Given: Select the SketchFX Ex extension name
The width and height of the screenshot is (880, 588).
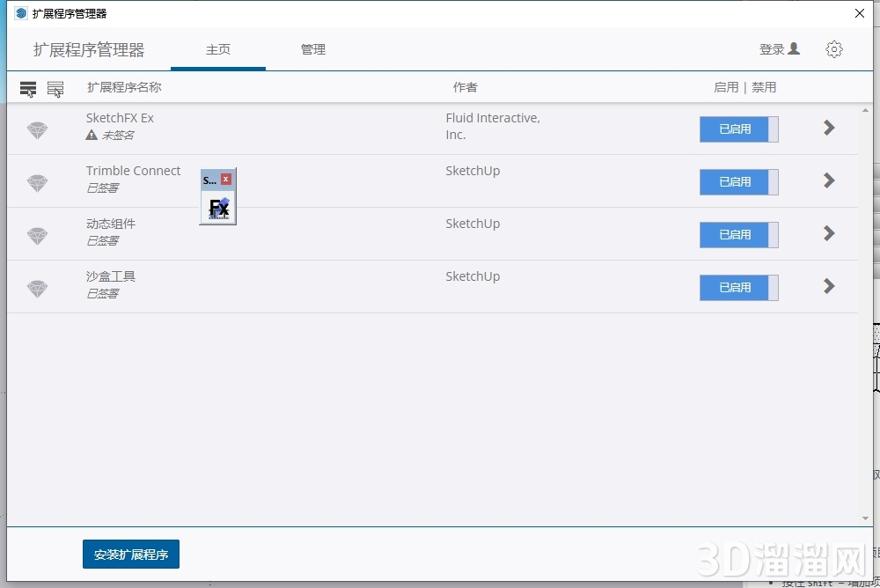Looking at the screenshot, I should click(x=120, y=118).
